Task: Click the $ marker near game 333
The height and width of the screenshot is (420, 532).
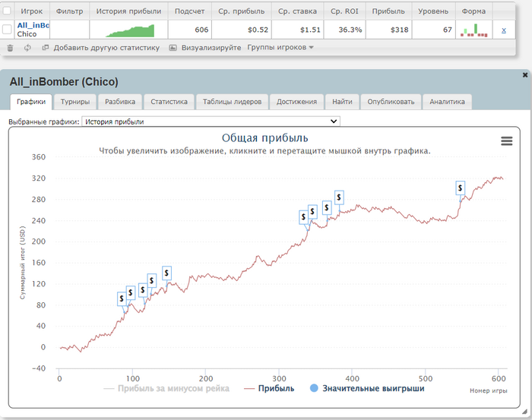Action: [303, 217]
